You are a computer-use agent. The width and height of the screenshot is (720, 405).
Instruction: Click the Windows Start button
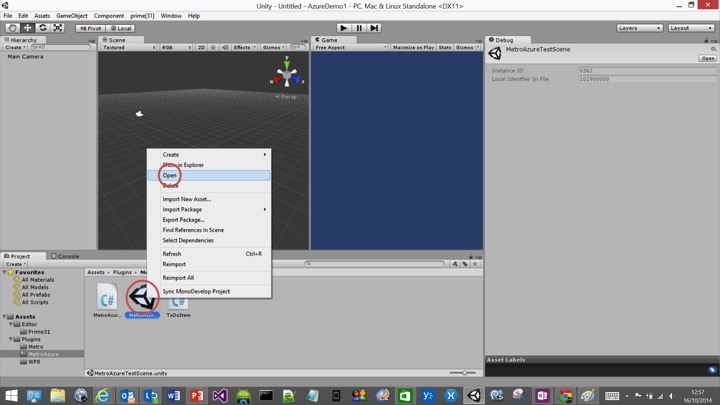click(11, 395)
